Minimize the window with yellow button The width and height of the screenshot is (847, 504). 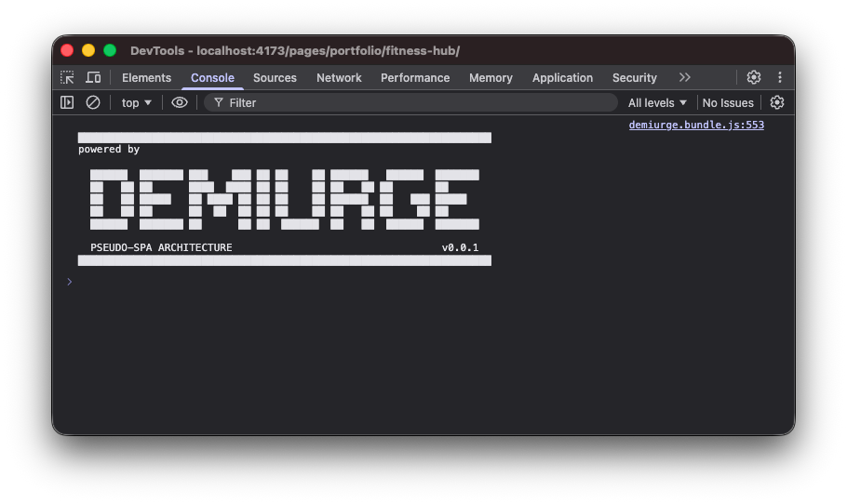[88, 50]
